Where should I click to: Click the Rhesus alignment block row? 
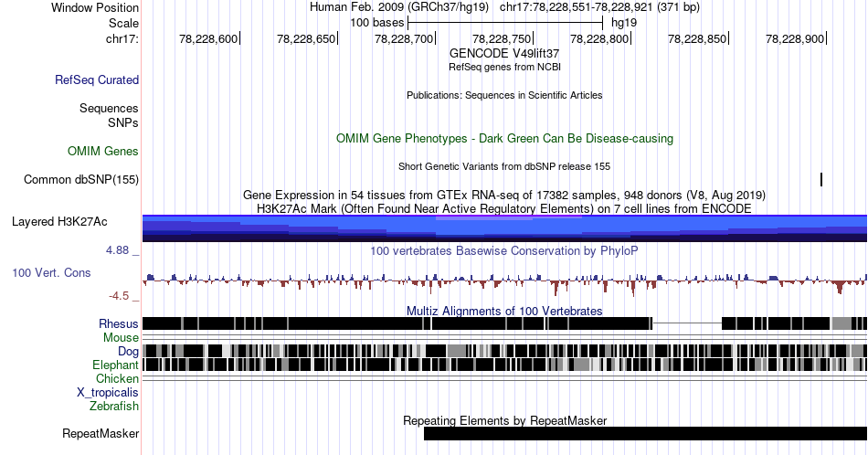tap(505, 323)
